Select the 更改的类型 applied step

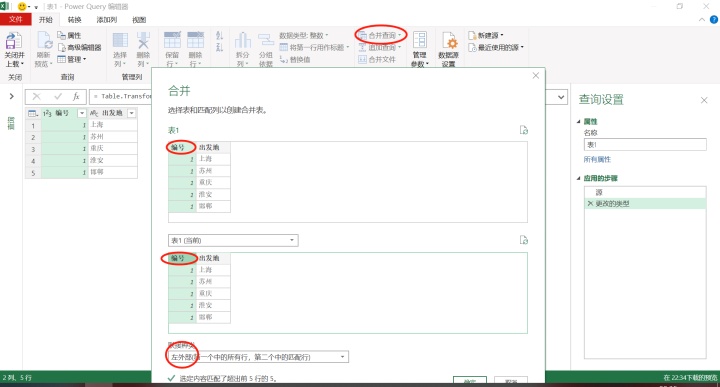[x=645, y=203]
